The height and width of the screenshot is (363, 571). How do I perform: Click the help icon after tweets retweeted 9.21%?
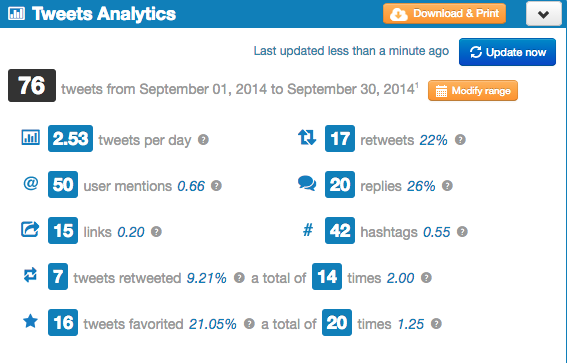click(239, 278)
